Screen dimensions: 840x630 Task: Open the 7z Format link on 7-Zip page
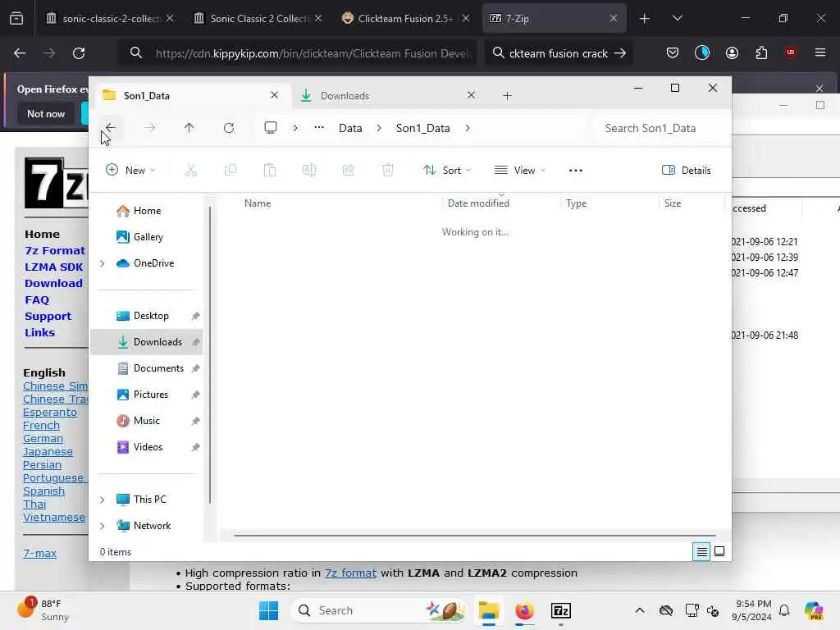pos(55,251)
